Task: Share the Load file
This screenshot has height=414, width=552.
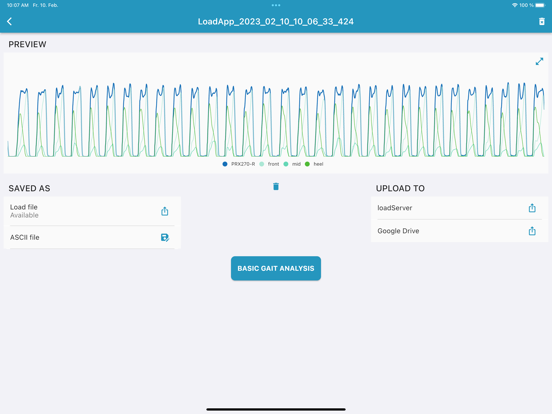Action: 164,211
